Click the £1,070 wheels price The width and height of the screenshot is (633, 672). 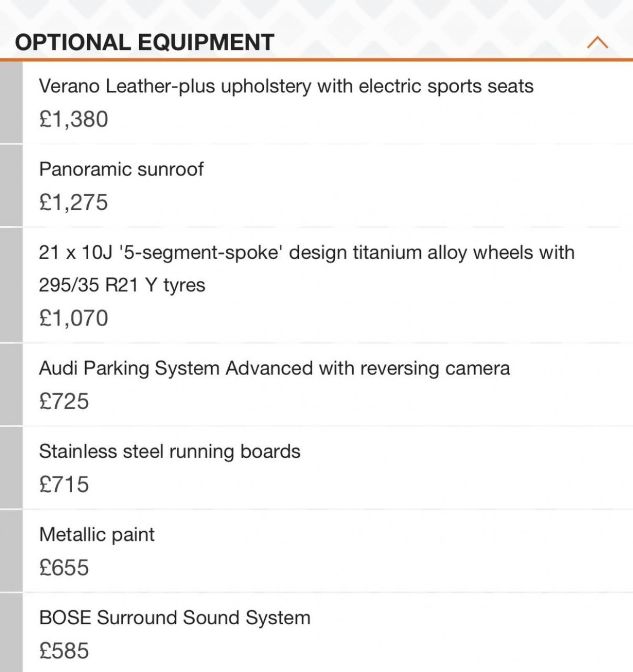click(73, 318)
